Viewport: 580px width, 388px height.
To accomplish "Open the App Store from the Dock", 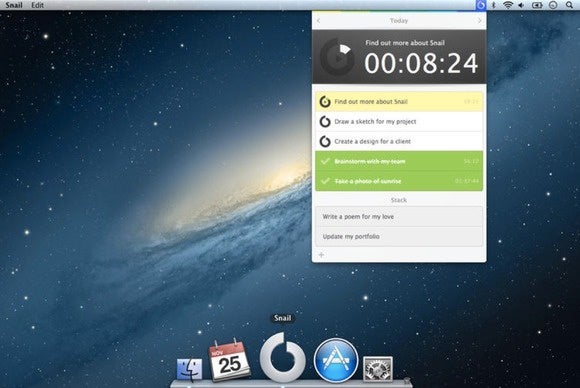I will [336, 360].
